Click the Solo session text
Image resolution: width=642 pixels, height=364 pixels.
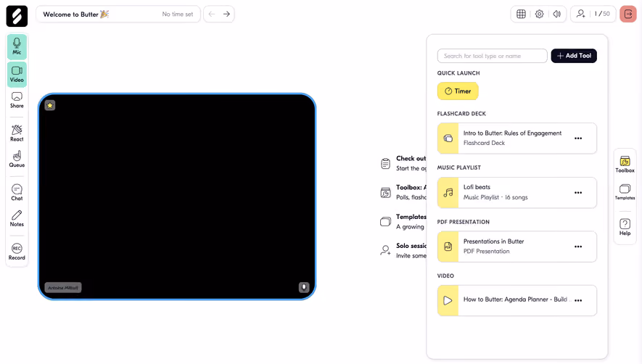point(411,246)
